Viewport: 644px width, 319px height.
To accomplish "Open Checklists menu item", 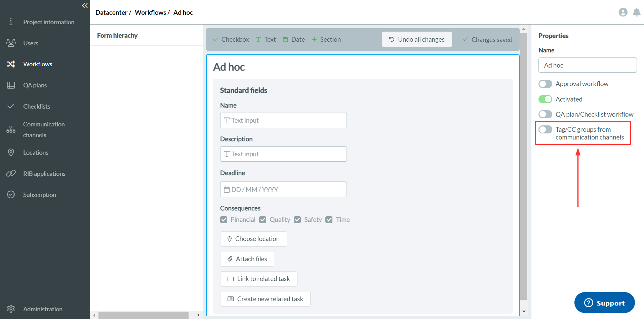I will [x=36, y=107].
